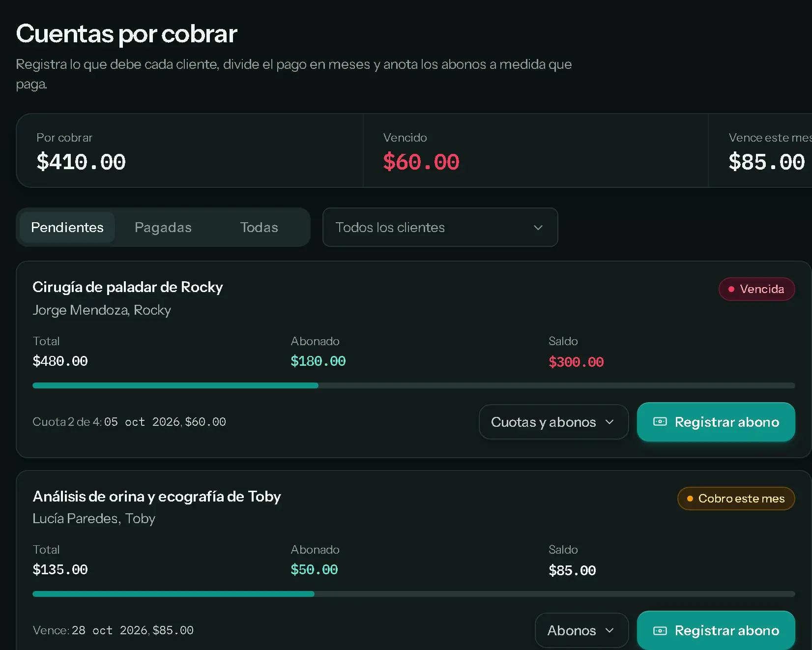Image resolution: width=812 pixels, height=650 pixels.
Task: Show the Todas tab
Action: click(x=259, y=227)
